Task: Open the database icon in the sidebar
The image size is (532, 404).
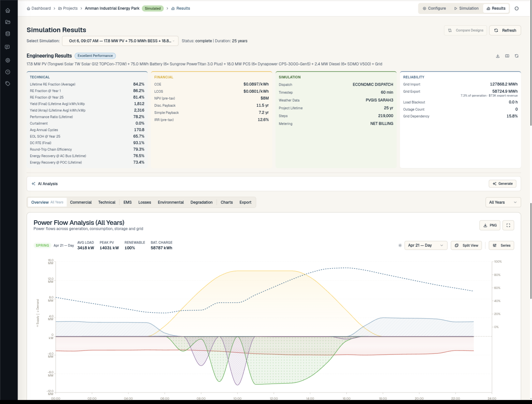Action: pyautogui.click(x=8, y=34)
